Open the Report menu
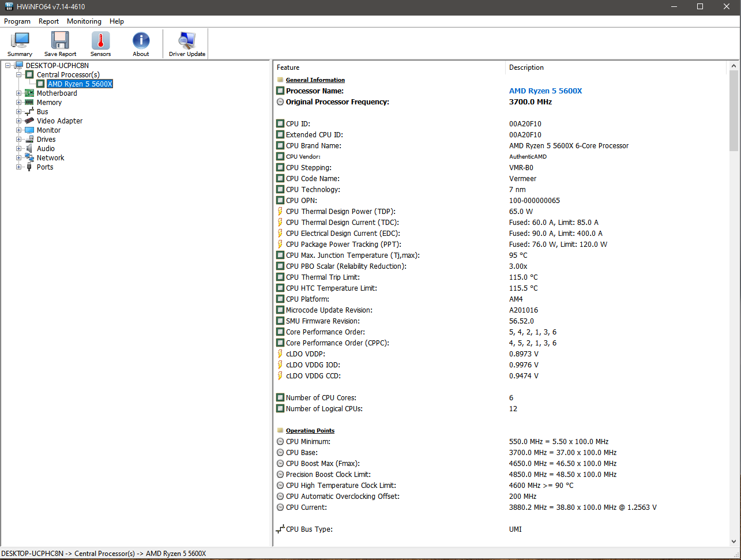Image resolution: width=741 pixels, height=560 pixels. point(49,21)
